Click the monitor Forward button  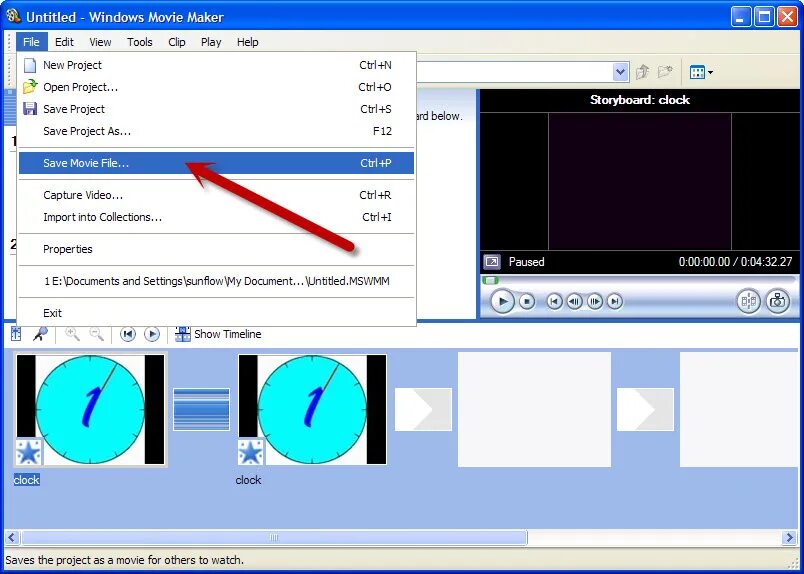pos(615,301)
